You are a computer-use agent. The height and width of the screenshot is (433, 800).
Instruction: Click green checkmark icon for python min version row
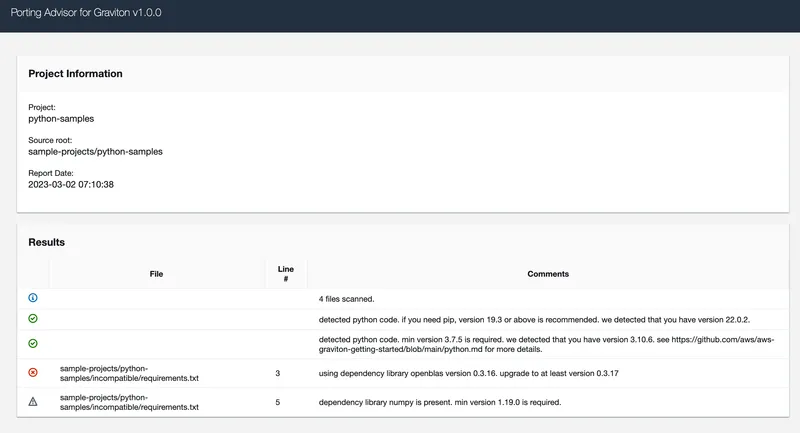pos(33,344)
